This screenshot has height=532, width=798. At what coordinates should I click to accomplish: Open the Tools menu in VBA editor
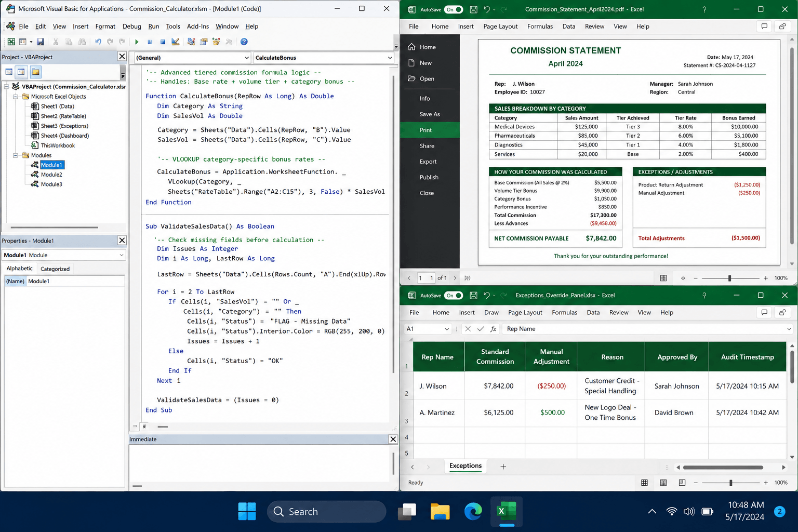click(173, 26)
